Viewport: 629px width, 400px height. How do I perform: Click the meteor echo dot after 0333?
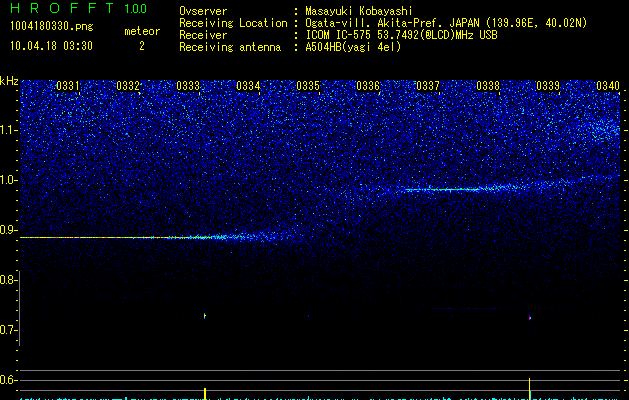(x=205, y=316)
